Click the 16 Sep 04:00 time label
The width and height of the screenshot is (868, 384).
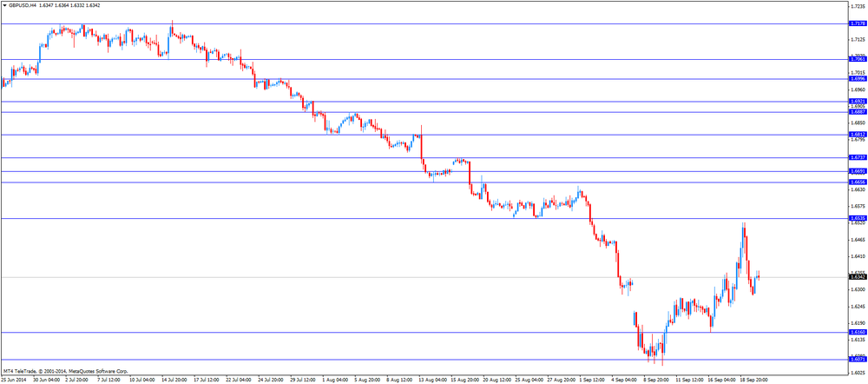(720, 381)
